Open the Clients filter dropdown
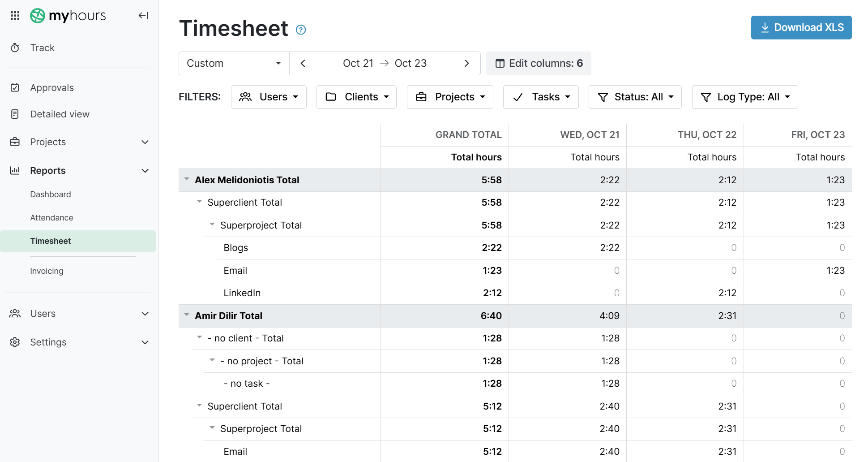The height and width of the screenshot is (462, 868). [356, 97]
